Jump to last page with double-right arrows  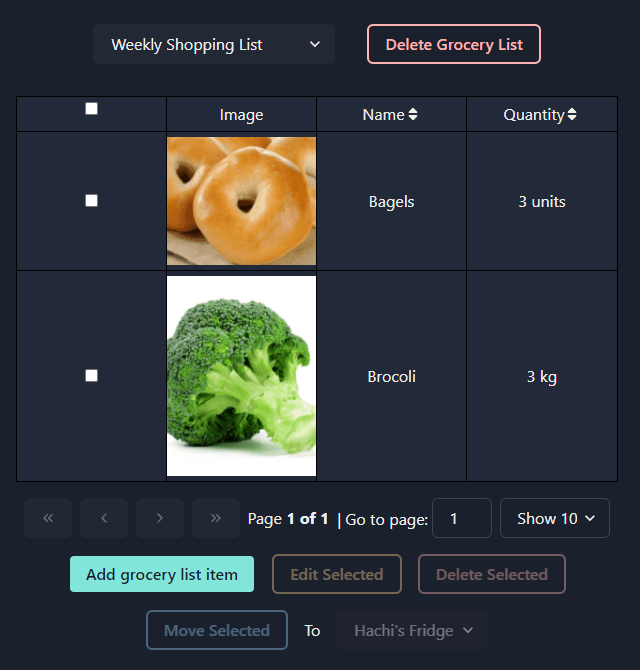click(x=216, y=518)
